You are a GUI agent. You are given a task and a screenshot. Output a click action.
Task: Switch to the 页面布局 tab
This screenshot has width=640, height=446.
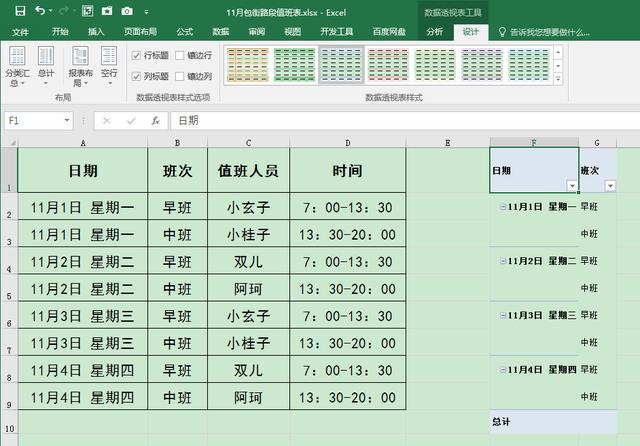140,32
